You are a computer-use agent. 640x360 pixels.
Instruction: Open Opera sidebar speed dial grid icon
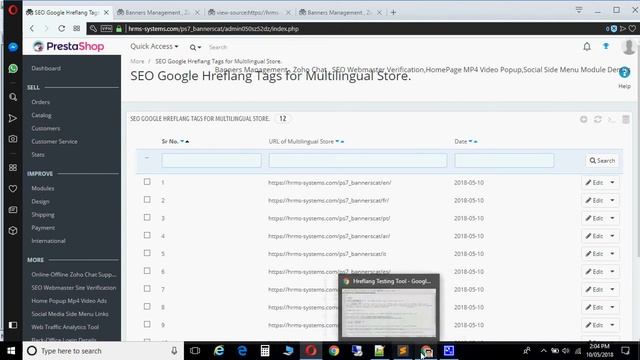tap(13, 167)
